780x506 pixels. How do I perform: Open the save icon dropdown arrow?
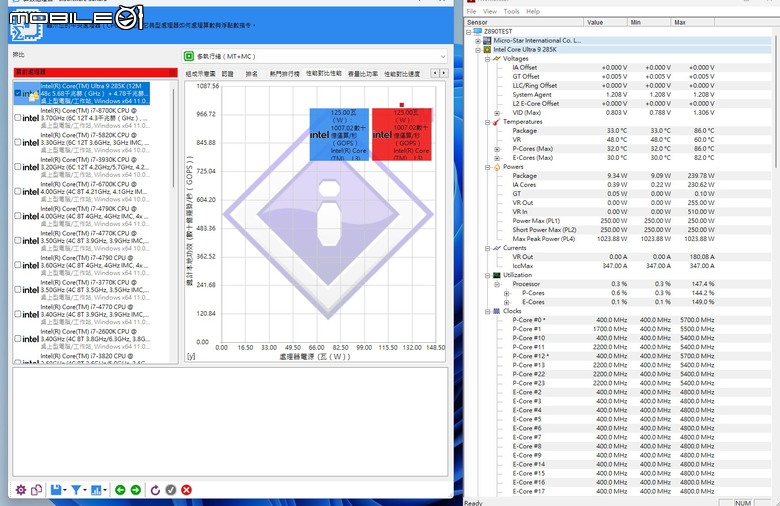(x=65, y=491)
